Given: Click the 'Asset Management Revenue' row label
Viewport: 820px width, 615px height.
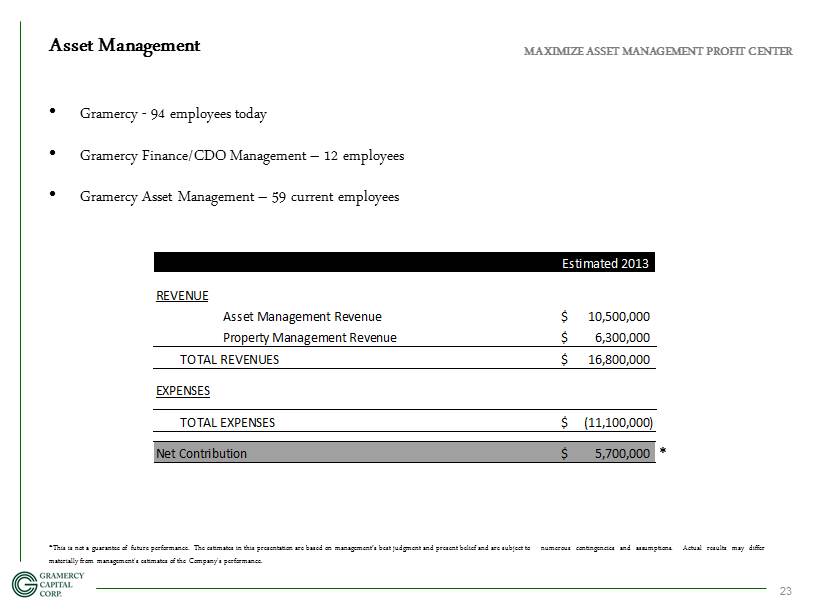Looking at the screenshot, I should (x=302, y=316).
